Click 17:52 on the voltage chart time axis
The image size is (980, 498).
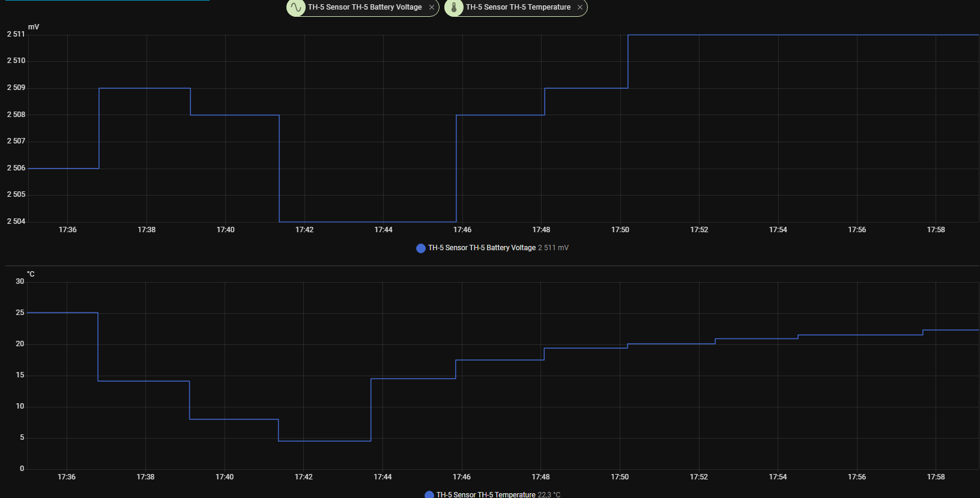tap(699, 230)
